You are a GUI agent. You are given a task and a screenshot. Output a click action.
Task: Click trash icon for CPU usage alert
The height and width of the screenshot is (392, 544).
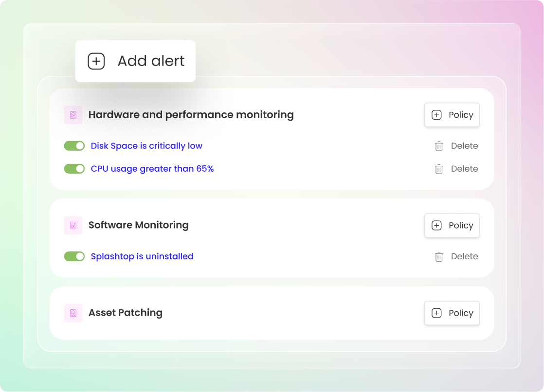439,169
